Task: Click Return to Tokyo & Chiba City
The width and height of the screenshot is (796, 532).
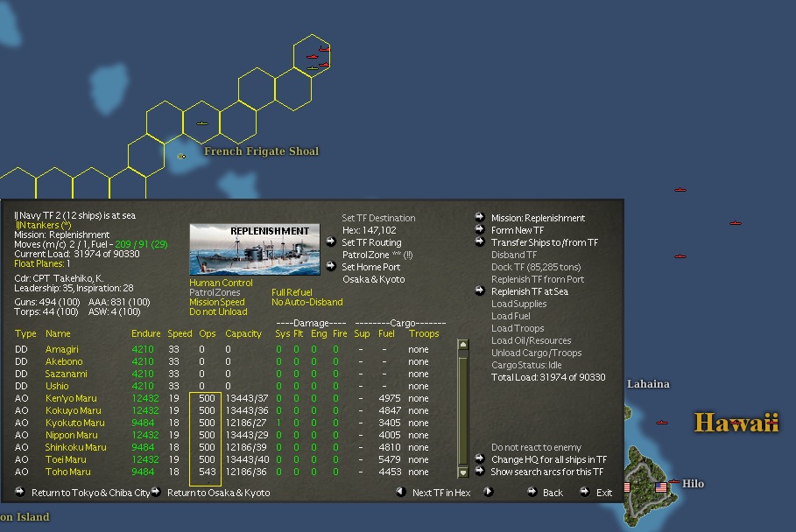Action: pyautogui.click(x=90, y=493)
